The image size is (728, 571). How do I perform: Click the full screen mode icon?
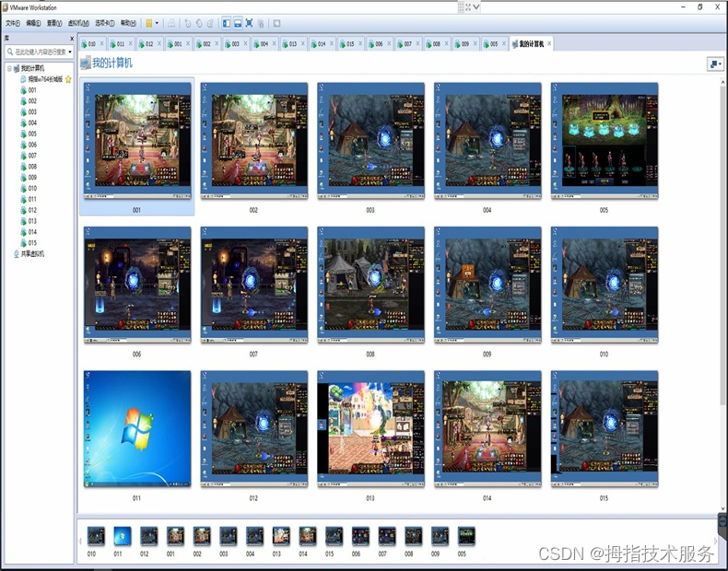[250, 23]
